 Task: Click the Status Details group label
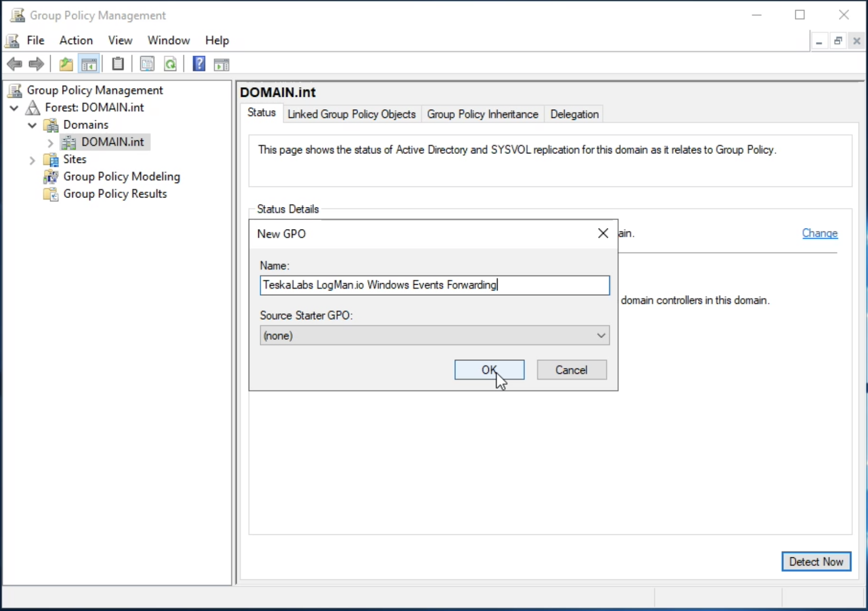pyautogui.click(x=288, y=209)
